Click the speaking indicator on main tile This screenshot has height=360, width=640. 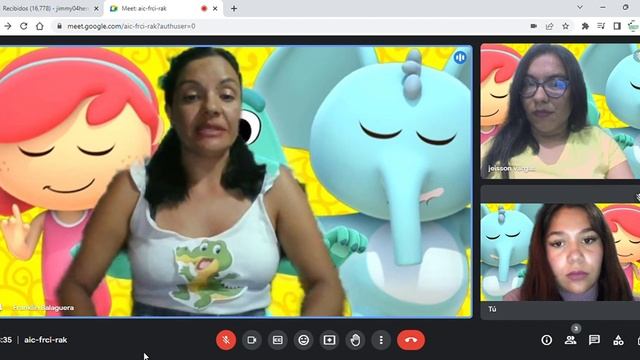(460, 58)
